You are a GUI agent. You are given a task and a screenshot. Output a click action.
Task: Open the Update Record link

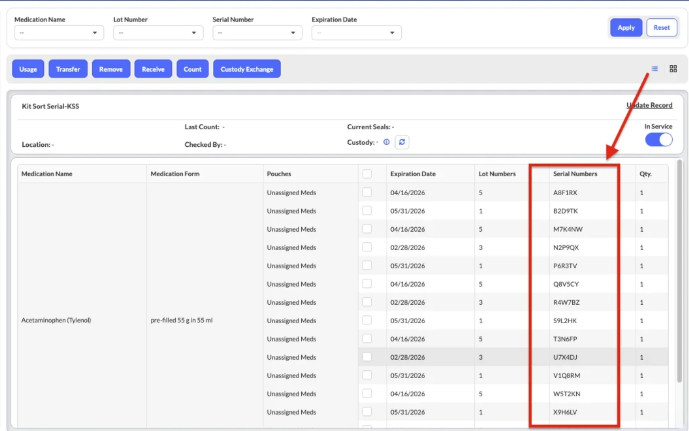[649, 105]
